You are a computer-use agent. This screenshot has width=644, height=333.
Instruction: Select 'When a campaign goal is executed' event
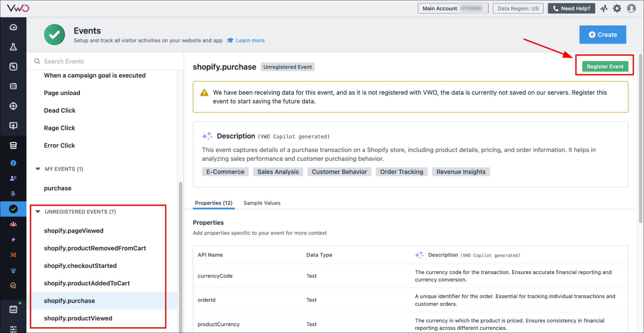click(x=95, y=75)
